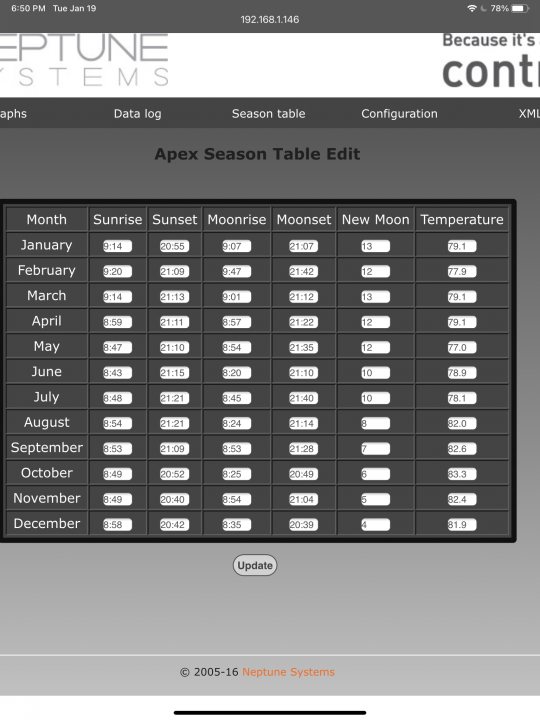Edit November Temperature field

462,499
